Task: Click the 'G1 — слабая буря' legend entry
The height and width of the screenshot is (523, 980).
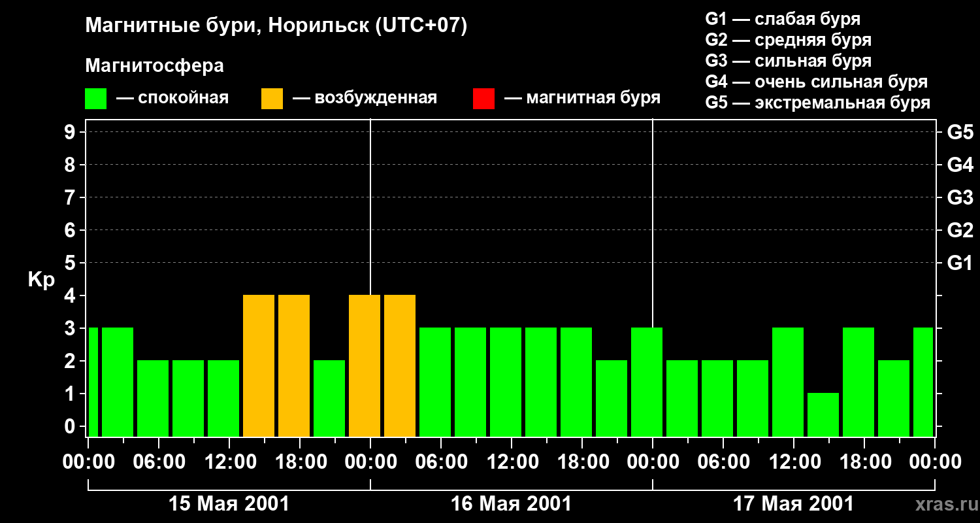Action: coord(783,19)
